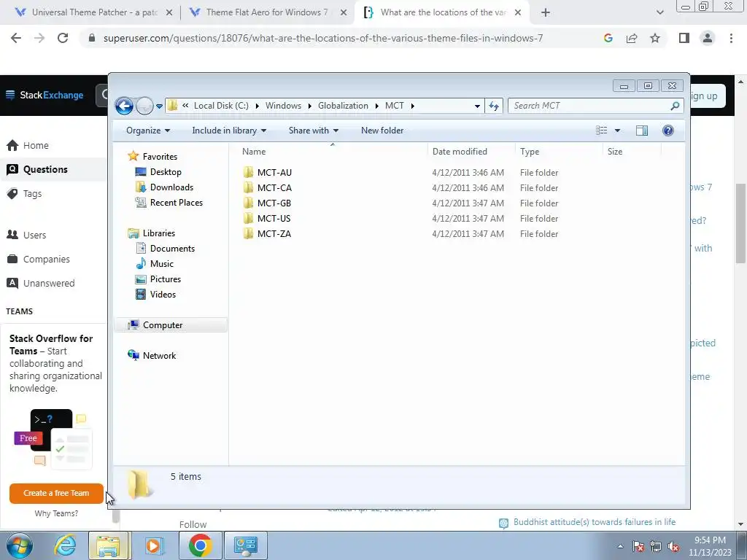The width and height of the screenshot is (747, 560).
Task: Switch to Universal Theme Patcher tab
Action: [x=94, y=12]
